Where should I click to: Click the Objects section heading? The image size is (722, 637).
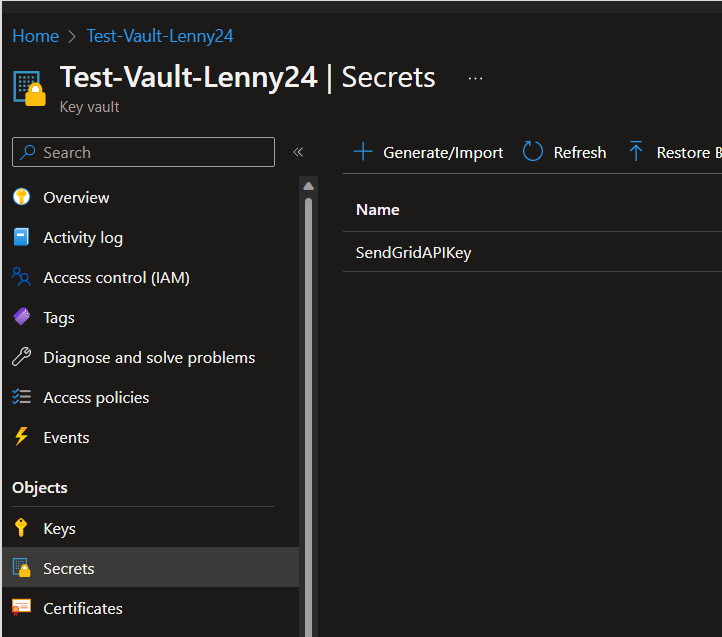40,487
